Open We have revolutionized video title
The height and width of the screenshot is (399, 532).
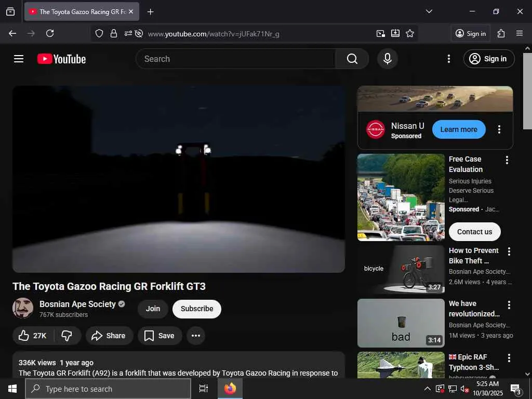[x=474, y=309]
